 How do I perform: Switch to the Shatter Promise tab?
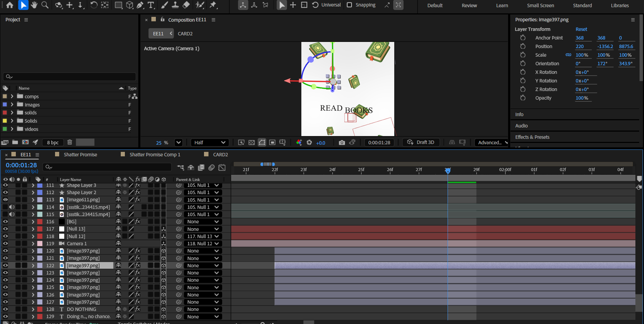pos(80,155)
